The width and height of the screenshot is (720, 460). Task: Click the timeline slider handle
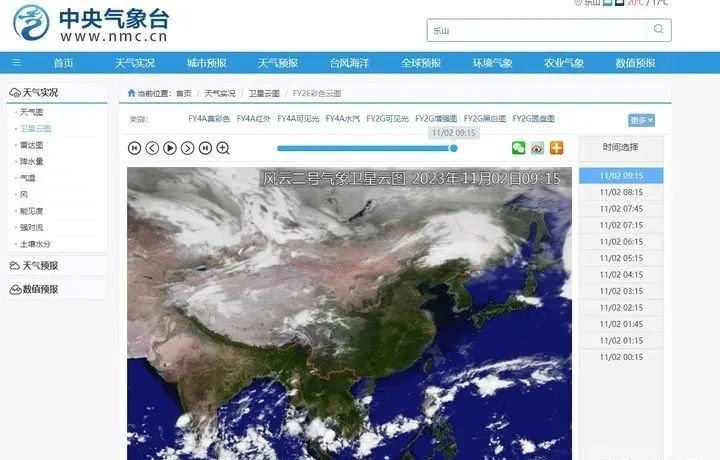click(x=454, y=148)
